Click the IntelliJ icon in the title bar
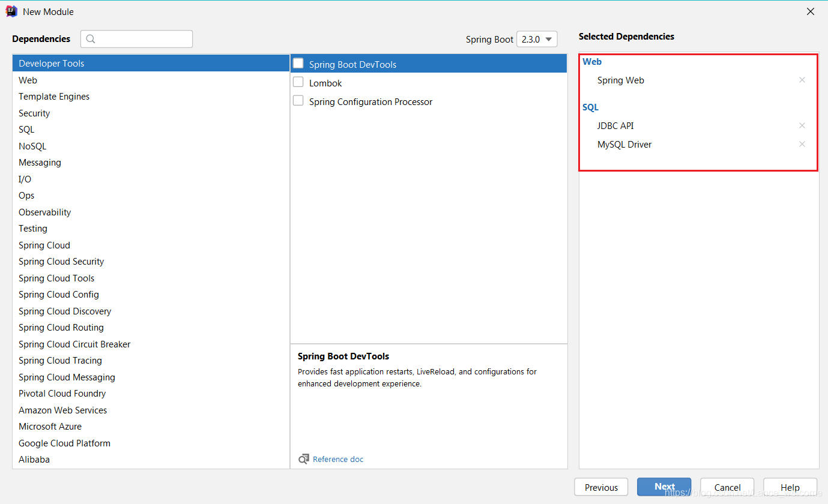 point(11,11)
